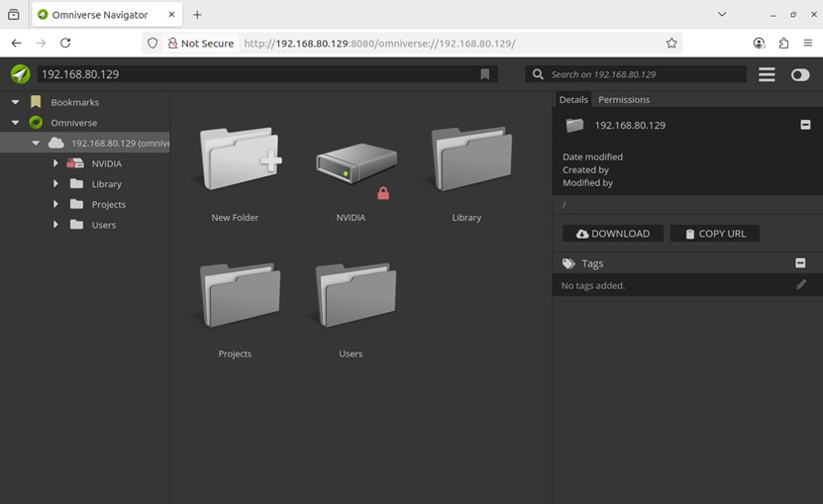Click the Not Secure lock indicator
Screen dimensions: 823x504
click(x=200, y=43)
